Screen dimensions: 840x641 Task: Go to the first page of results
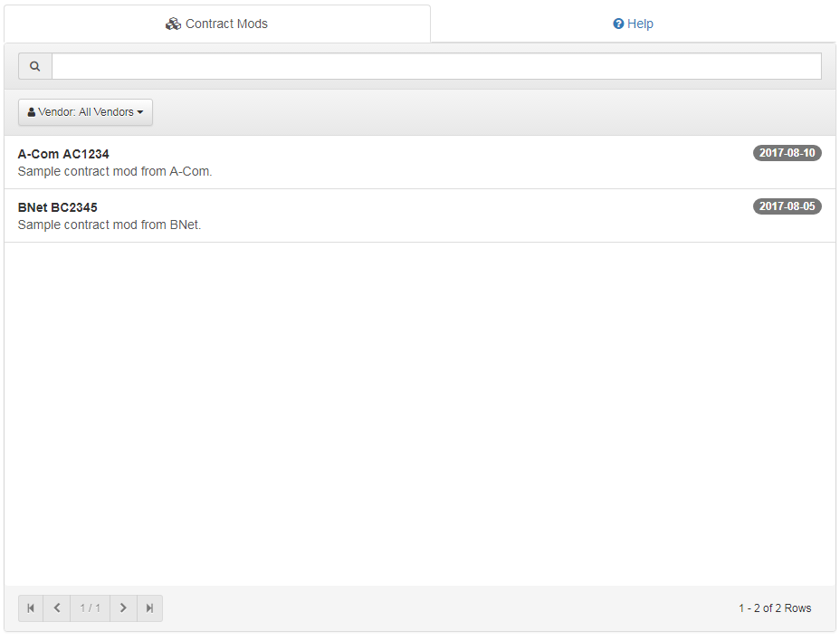[31, 608]
